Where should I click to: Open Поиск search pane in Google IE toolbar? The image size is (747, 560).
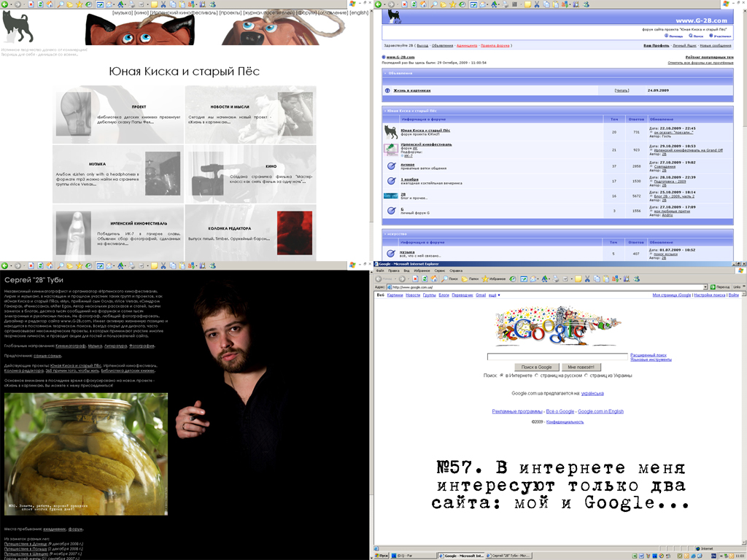(x=449, y=279)
